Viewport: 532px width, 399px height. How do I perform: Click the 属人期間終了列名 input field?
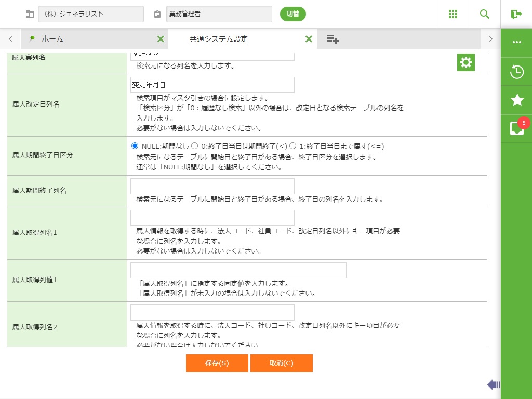click(x=212, y=186)
